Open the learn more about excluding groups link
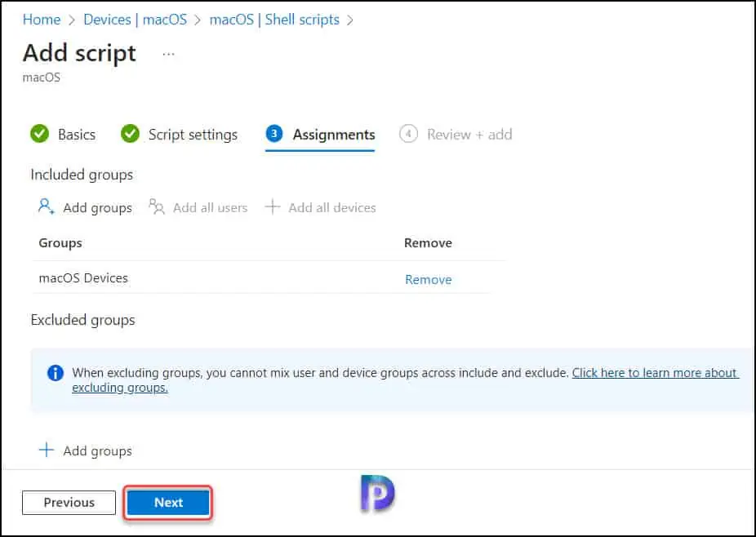 click(405, 379)
